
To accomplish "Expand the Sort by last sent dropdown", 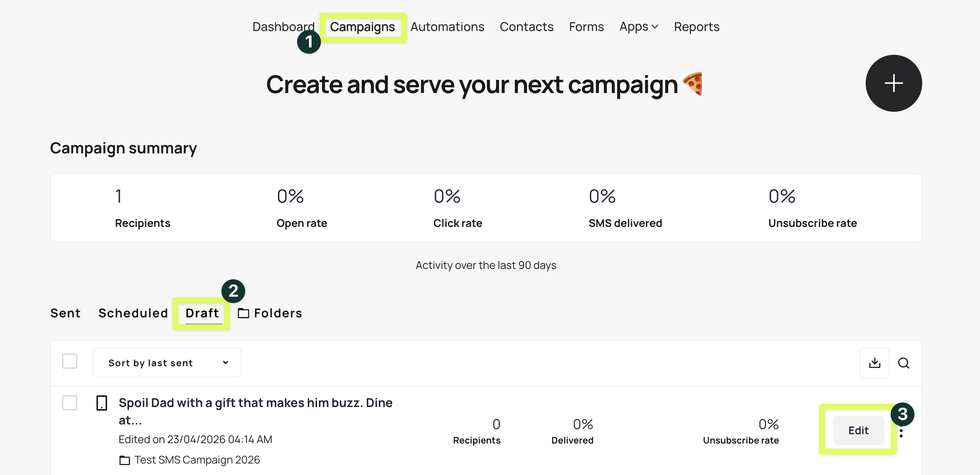I will (167, 363).
